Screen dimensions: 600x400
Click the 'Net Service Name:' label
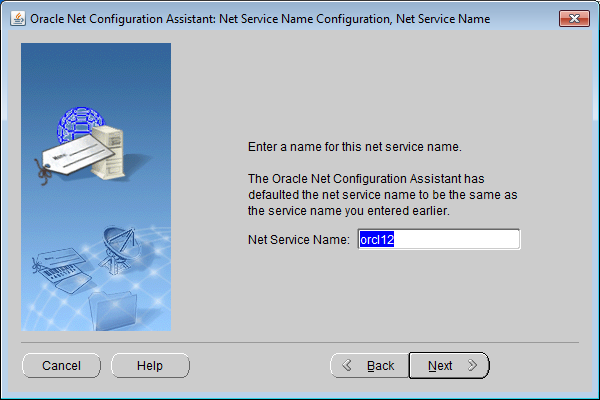pos(298,240)
